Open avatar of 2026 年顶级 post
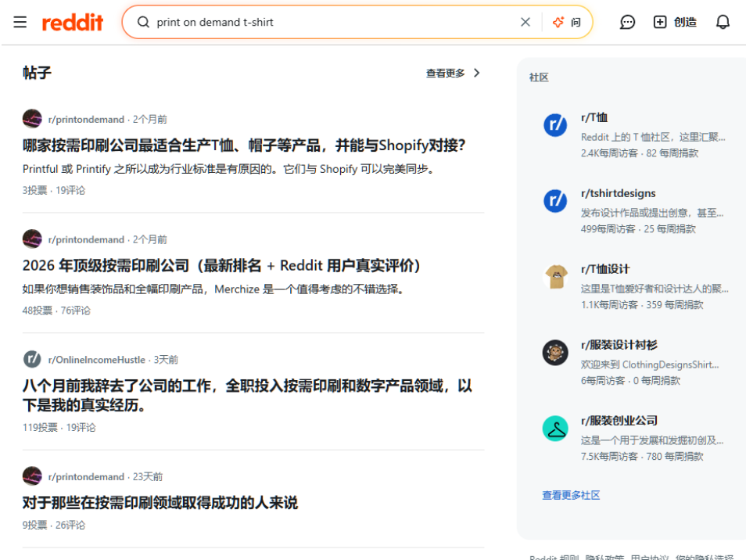 [32, 239]
